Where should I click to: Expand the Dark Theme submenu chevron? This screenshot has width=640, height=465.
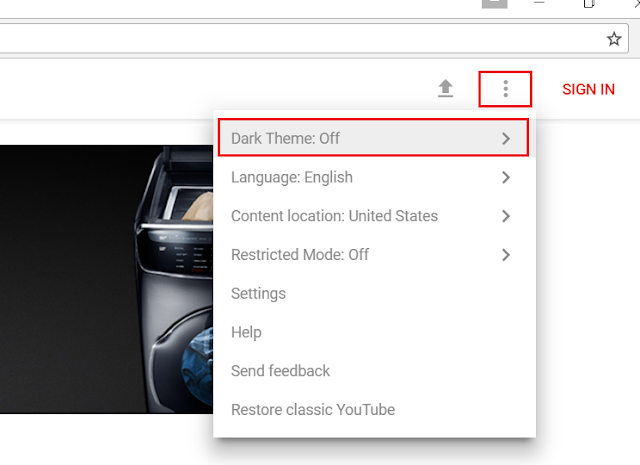tap(506, 138)
